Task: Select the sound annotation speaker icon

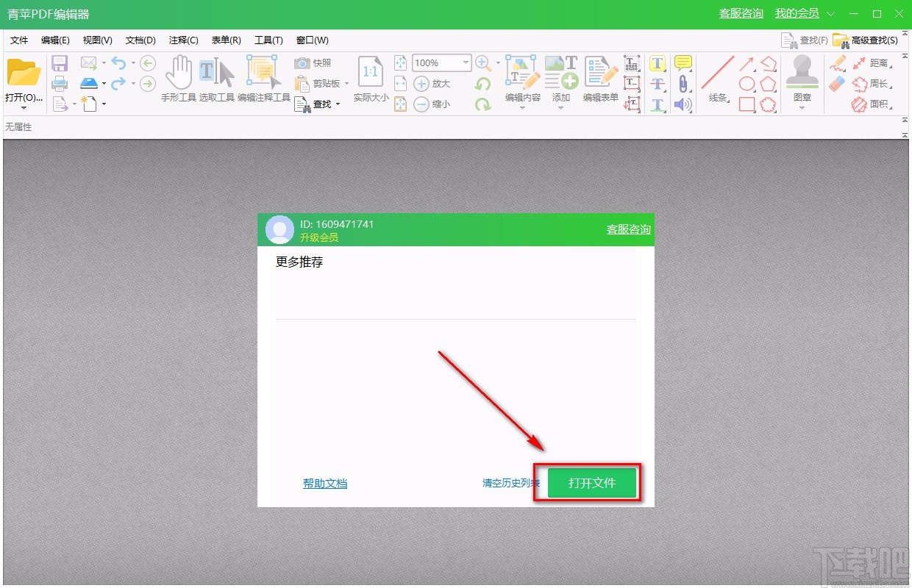Action: (683, 104)
